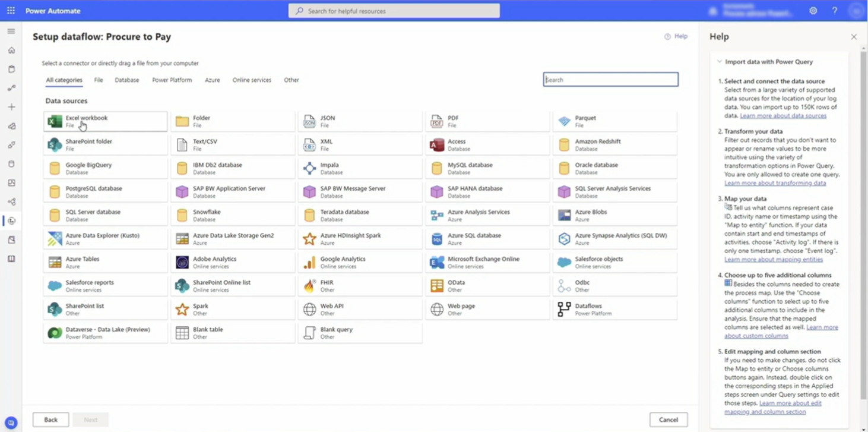
Task: Select the highlighted Process Mining sidebar icon
Action: (x=11, y=220)
